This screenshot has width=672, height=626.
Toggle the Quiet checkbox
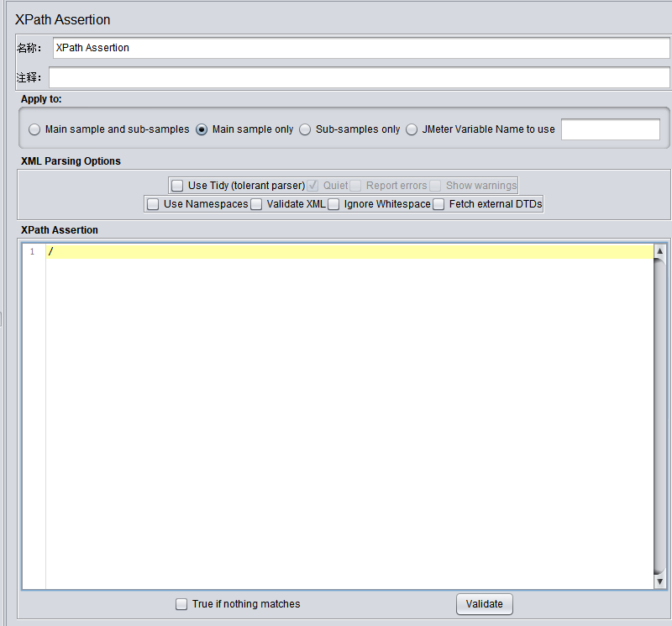tap(312, 186)
